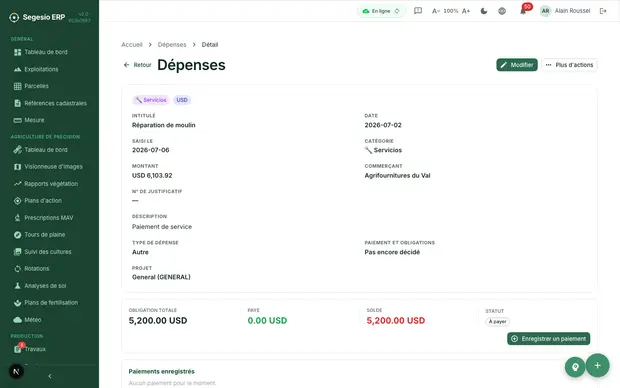Open notifications with the bell icon

point(523,11)
